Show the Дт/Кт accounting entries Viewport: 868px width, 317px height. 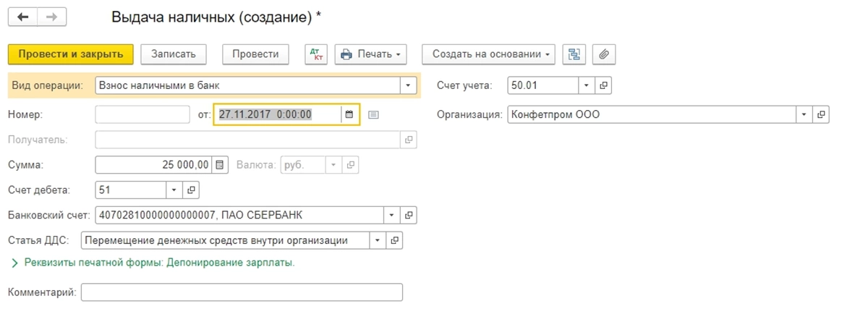315,54
